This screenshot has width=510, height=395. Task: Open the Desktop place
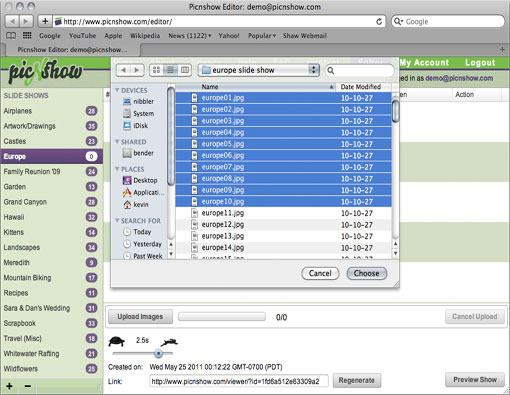tap(140, 180)
